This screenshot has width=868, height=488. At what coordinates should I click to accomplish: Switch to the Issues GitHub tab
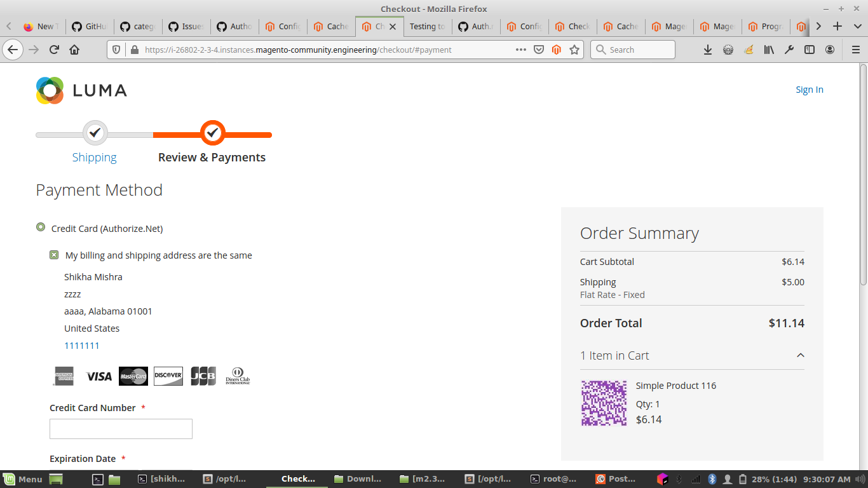point(186,26)
